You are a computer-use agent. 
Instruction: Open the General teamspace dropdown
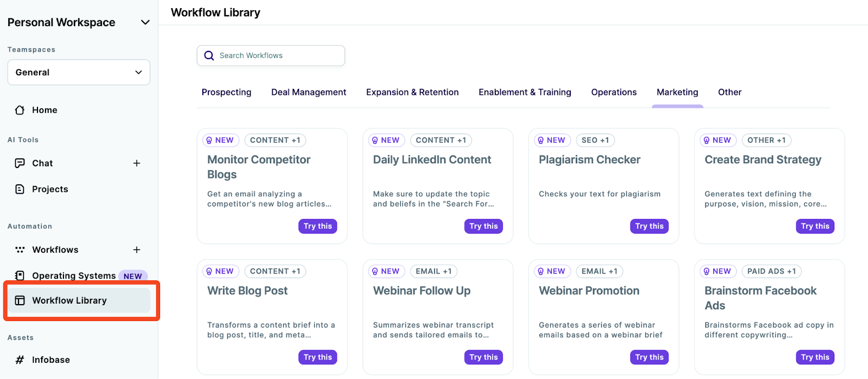(79, 73)
